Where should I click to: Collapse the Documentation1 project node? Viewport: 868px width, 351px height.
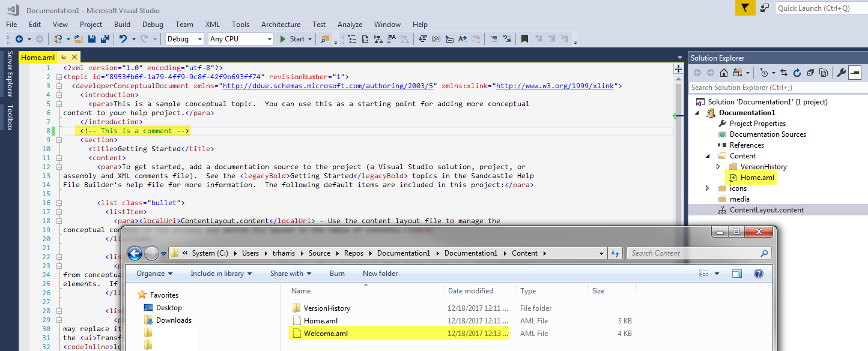(x=697, y=113)
